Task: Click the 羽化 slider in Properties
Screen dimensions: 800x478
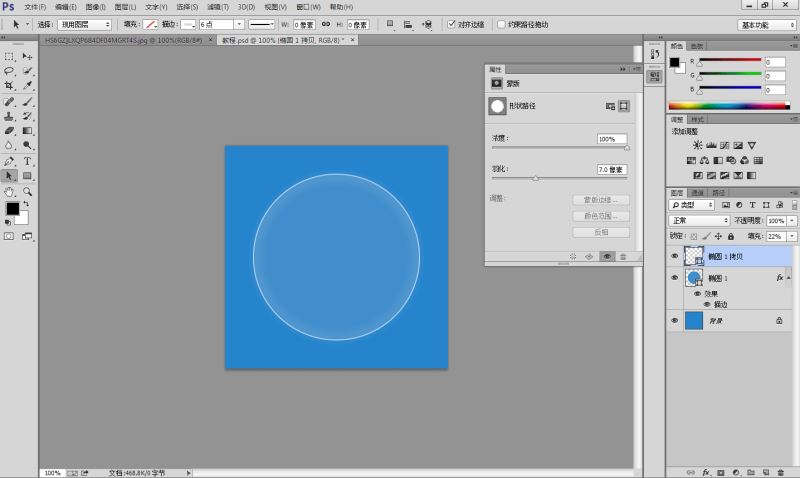Action: [x=536, y=177]
